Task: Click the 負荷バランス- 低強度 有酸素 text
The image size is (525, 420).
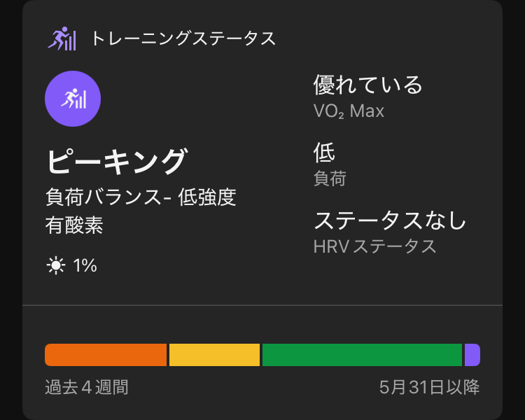Action: tap(141, 211)
